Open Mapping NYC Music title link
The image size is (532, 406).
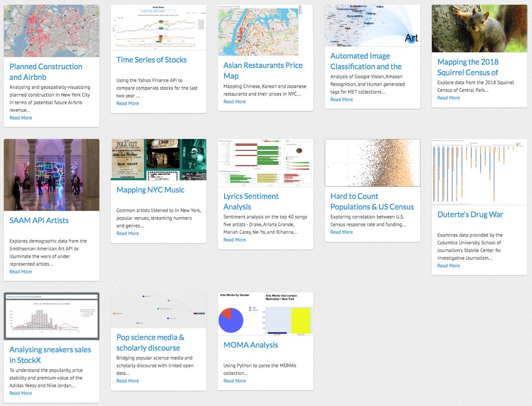[x=150, y=190]
